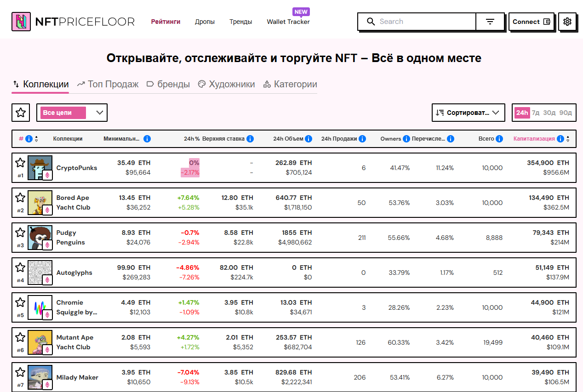Select the 30д time range
Image resolution: width=583 pixels, height=392 pixels.
549,113
